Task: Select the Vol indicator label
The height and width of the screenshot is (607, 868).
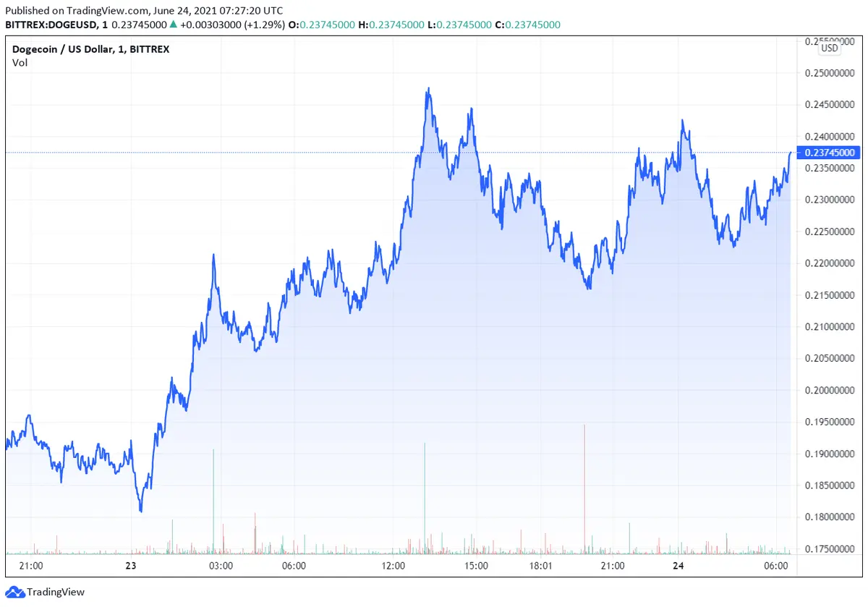Action: 20,62
